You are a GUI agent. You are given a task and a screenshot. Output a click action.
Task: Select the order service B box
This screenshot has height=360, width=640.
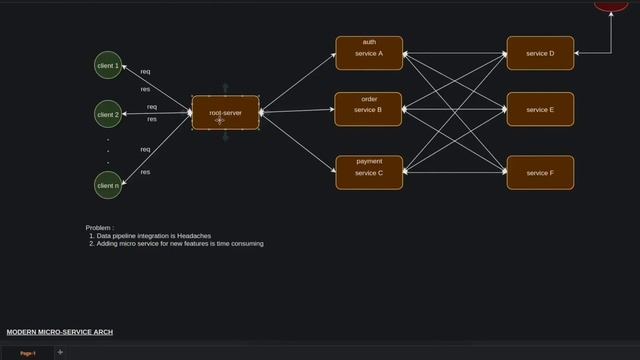[368, 109]
